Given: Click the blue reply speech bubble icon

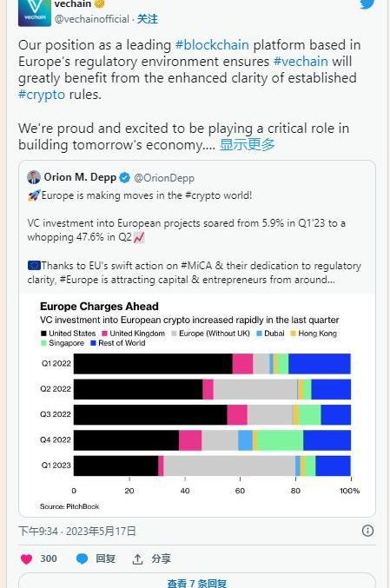Looking at the screenshot, I should tap(83, 558).
